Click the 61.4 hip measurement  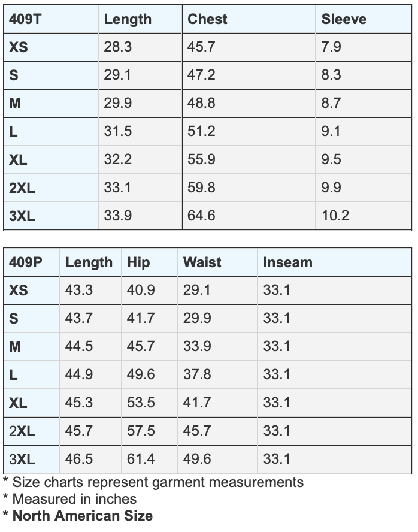(x=141, y=459)
